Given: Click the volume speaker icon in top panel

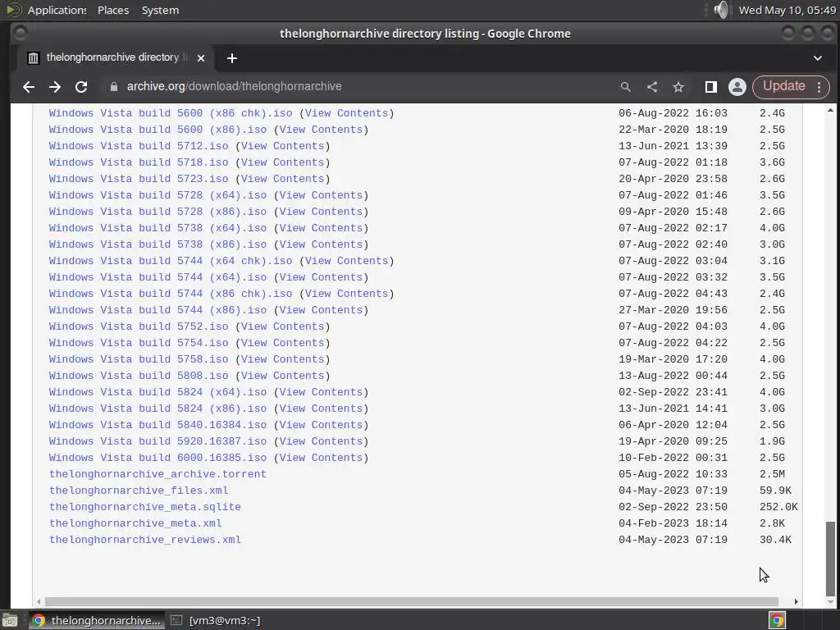Looking at the screenshot, I should 721,10.
